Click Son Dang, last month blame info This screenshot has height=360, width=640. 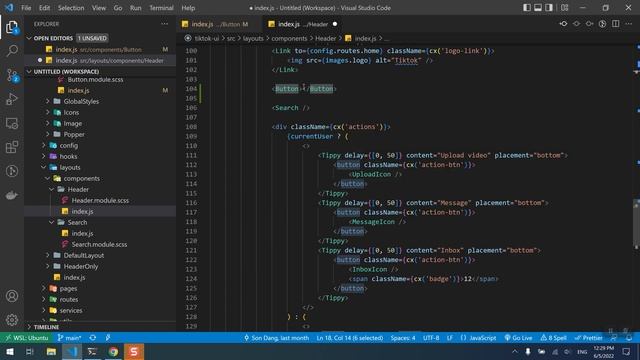click(x=276, y=338)
